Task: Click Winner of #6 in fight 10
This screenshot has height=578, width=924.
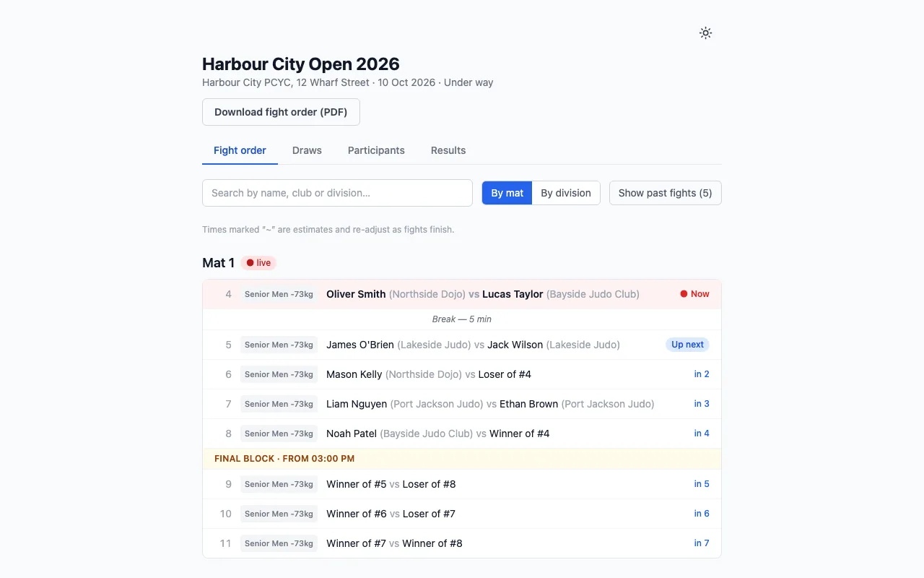Action: (357, 514)
